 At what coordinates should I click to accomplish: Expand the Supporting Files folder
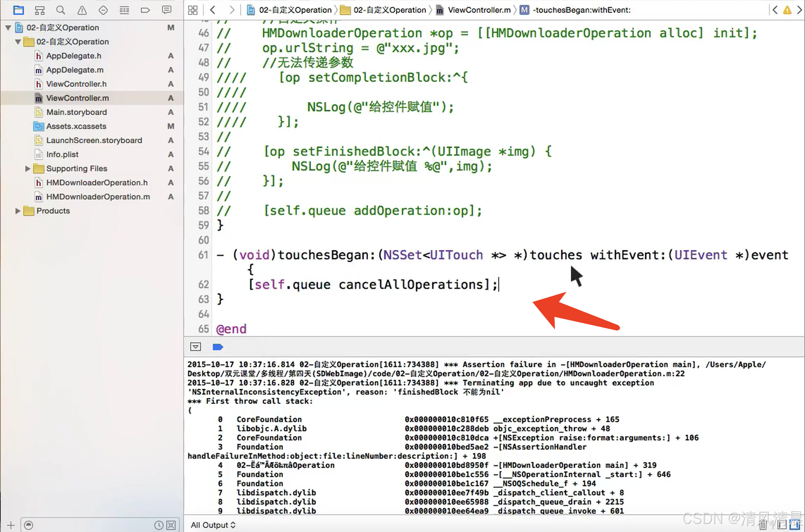27,169
